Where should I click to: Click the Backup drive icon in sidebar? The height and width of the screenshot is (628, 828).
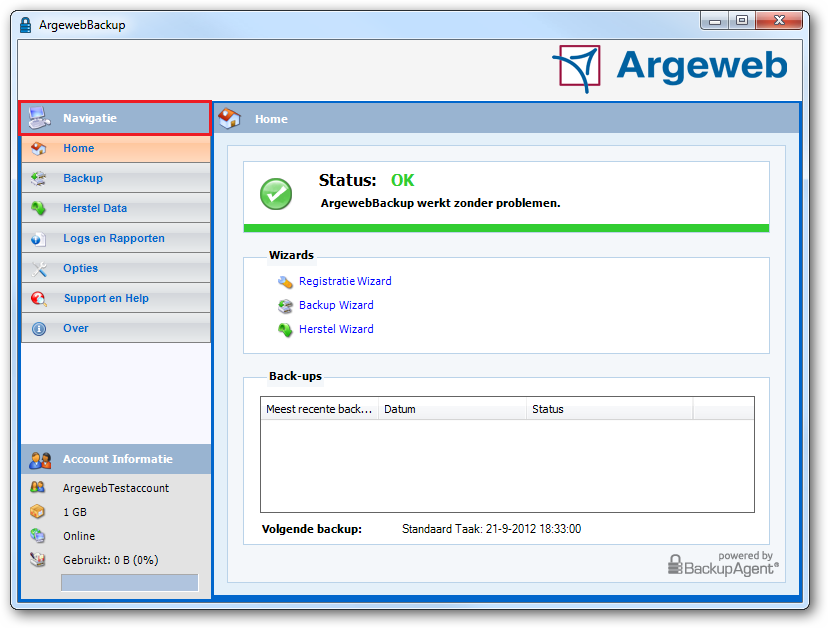pyautogui.click(x=39, y=179)
